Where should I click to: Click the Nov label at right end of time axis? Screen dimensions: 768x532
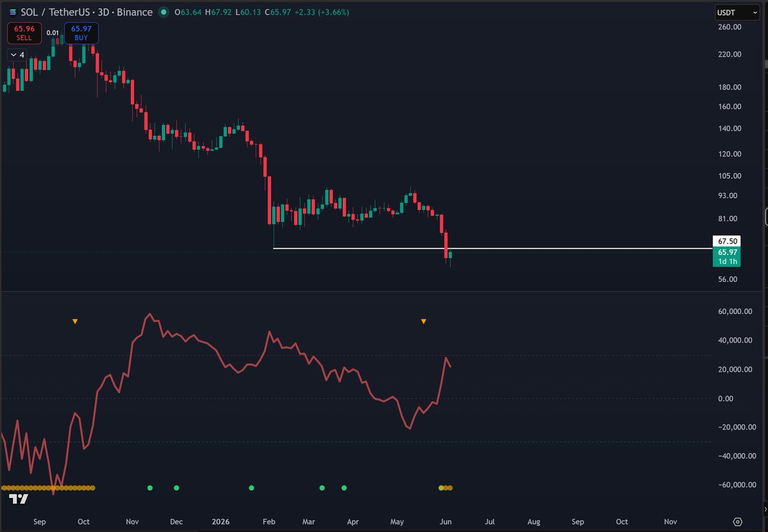point(671,522)
